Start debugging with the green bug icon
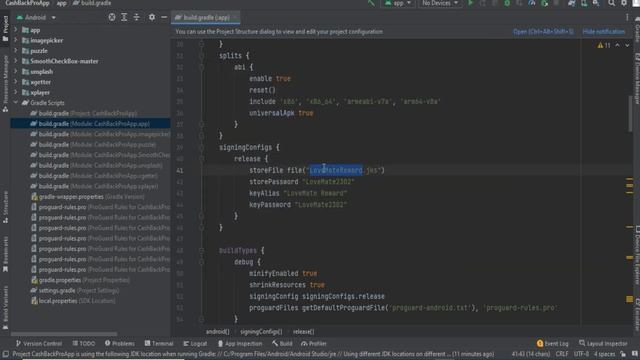This screenshot has width=640, height=360. coord(507,3)
